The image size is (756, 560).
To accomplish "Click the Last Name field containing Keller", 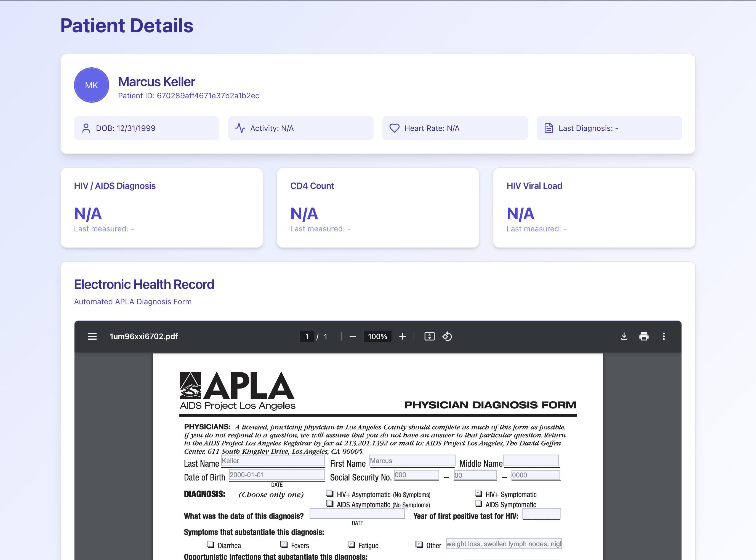I will (x=273, y=461).
